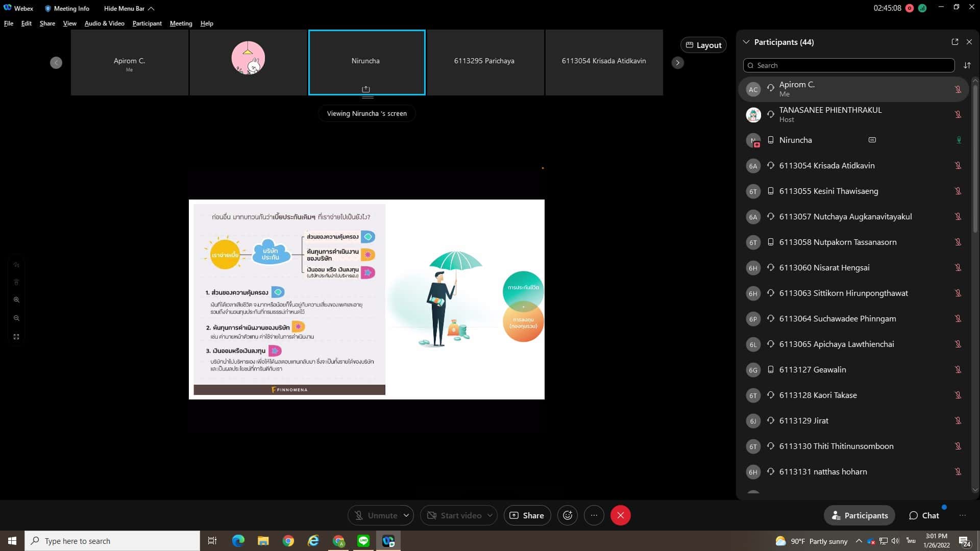Click the sort participants icon
Viewport: 980px width, 551px height.
coord(967,65)
